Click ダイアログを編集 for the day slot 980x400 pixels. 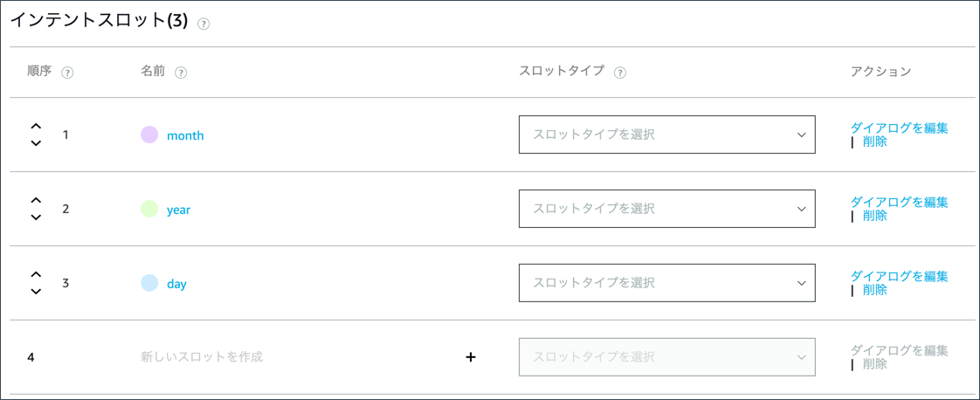tap(899, 277)
